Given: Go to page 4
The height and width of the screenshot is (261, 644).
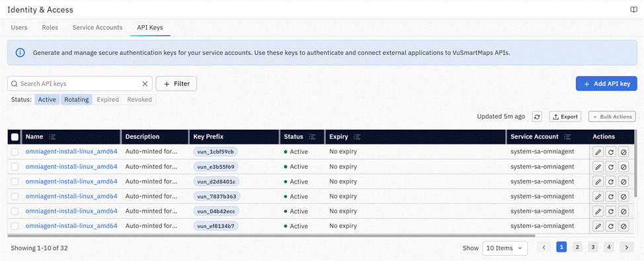Looking at the screenshot, I should pyautogui.click(x=609, y=247).
